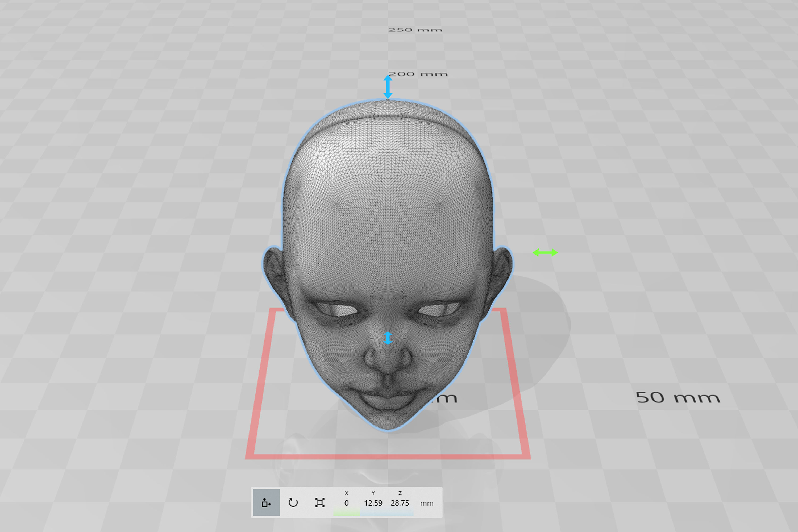Click the 200 mm measurement label
Screen dimensions: 798x532
pyautogui.click(x=418, y=74)
